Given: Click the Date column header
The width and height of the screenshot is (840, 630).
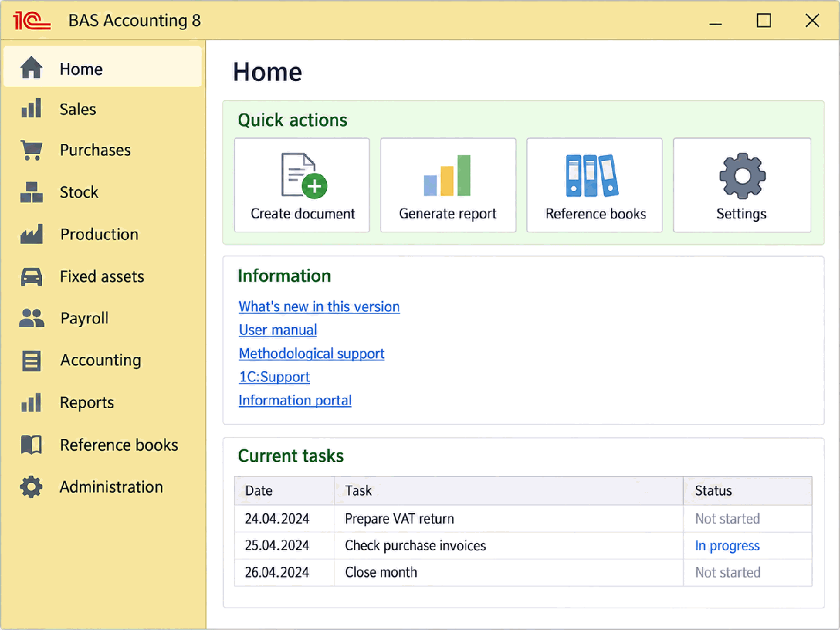Looking at the screenshot, I should pyautogui.click(x=284, y=491).
